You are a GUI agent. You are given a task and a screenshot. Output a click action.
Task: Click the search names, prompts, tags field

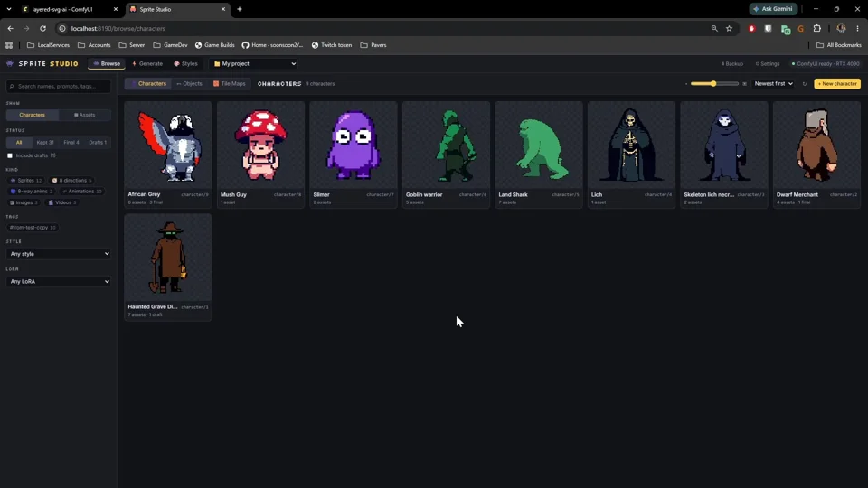(x=59, y=87)
